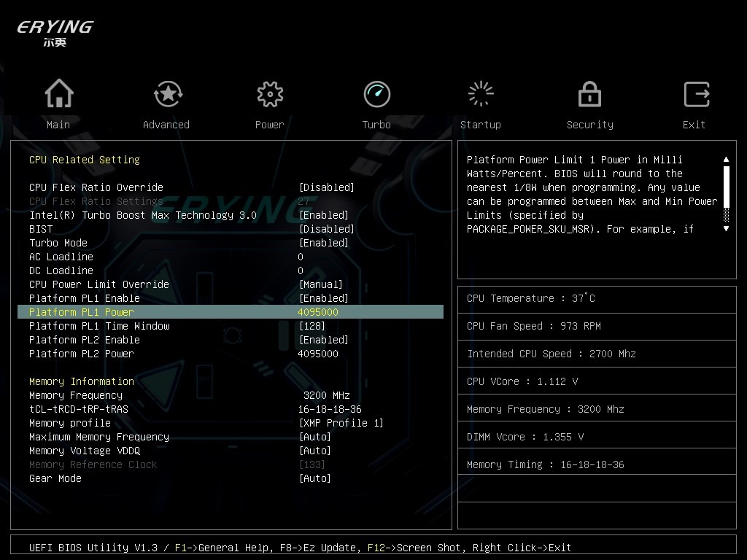Open the Startup spinner icon
The image size is (747, 560).
point(481,94)
